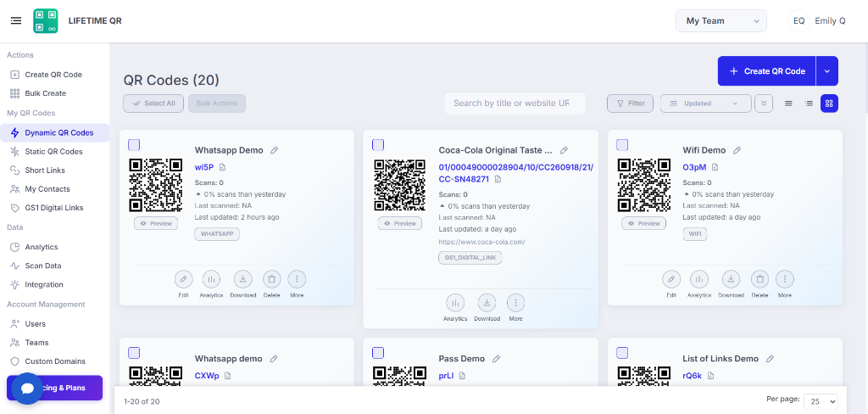Image resolution: width=868 pixels, height=414 pixels.
Task: Rename Coca-Cola Original Taste using pencil icon
Action: coord(564,150)
